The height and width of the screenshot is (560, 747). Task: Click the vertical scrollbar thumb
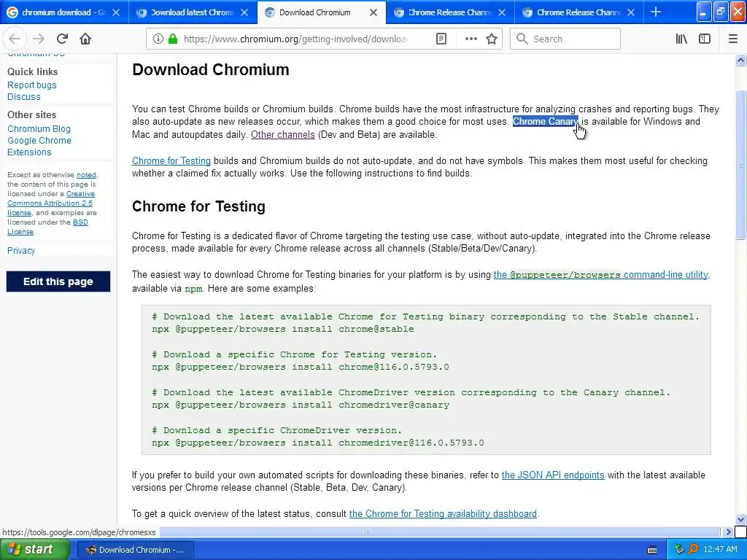tap(740, 165)
